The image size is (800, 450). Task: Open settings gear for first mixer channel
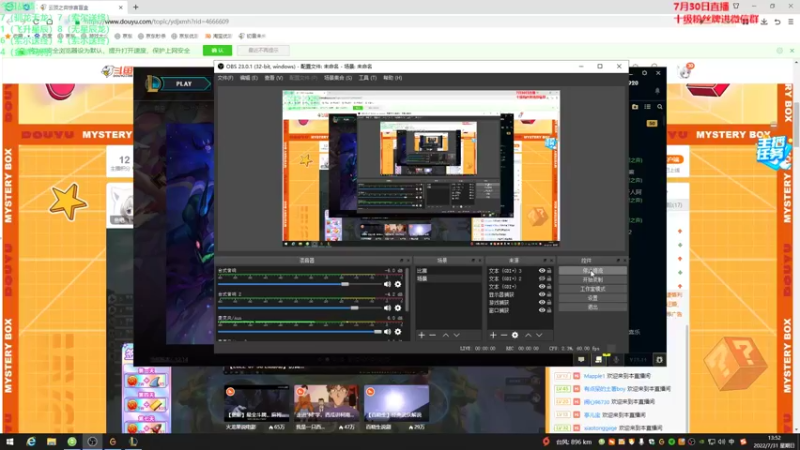pyautogui.click(x=398, y=284)
